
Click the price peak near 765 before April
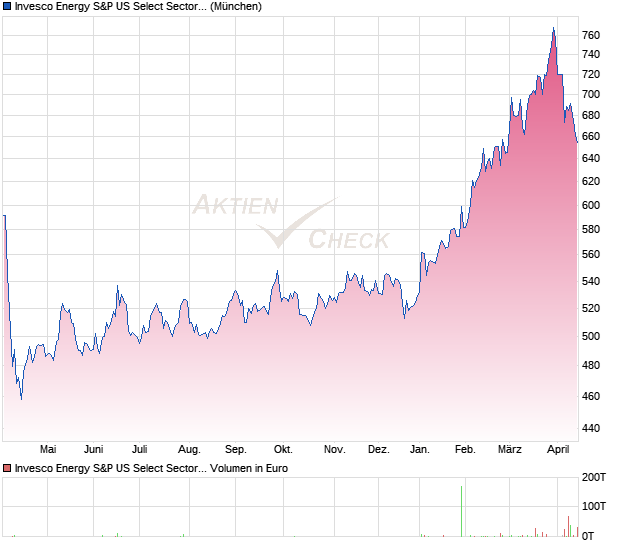coord(554,28)
